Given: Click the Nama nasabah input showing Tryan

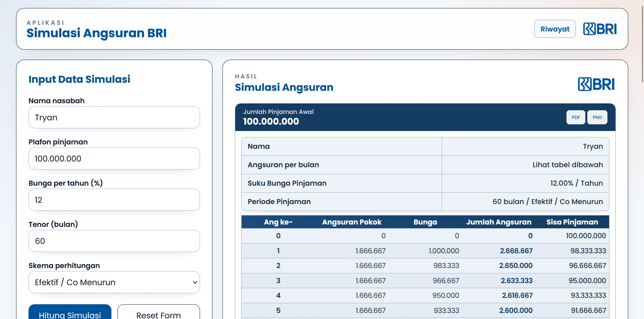Looking at the screenshot, I should tap(114, 117).
